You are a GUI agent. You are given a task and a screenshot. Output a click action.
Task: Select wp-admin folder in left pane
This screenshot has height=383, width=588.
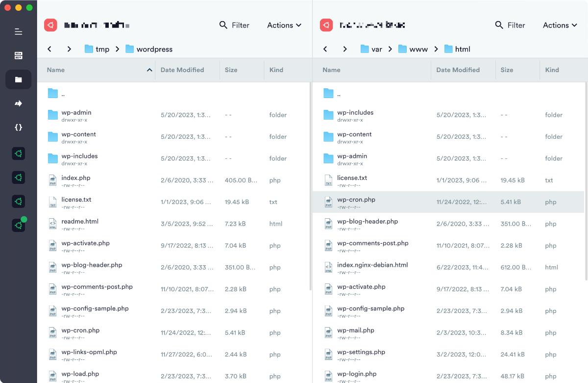pyautogui.click(x=173, y=115)
